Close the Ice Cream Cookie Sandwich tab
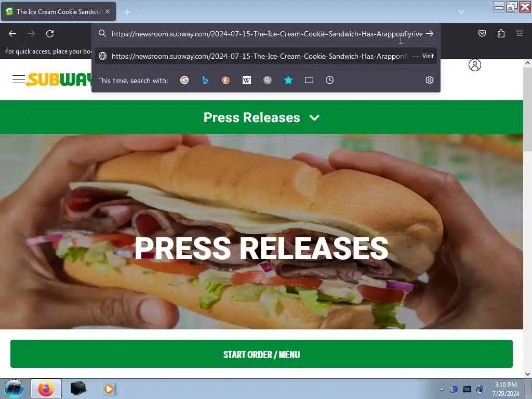Screen dimensions: 532x399 pos(108,11)
